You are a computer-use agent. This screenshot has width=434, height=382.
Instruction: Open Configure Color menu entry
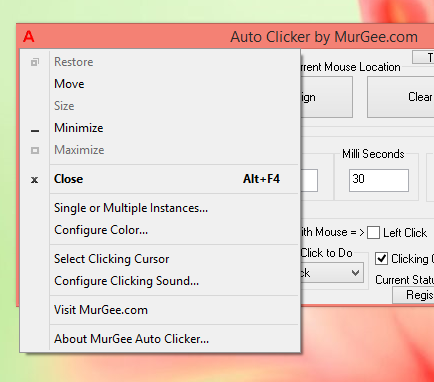[x=159, y=230]
